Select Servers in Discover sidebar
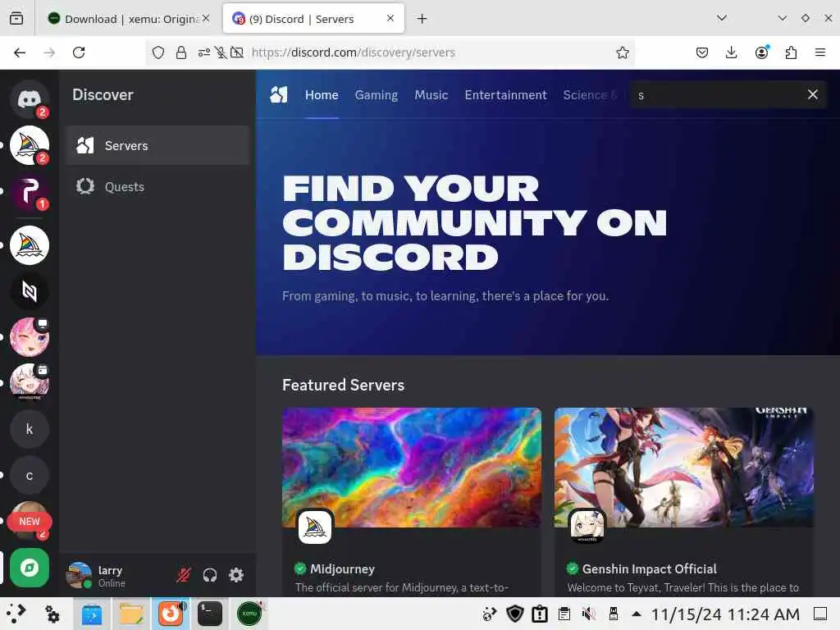 pos(158,146)
